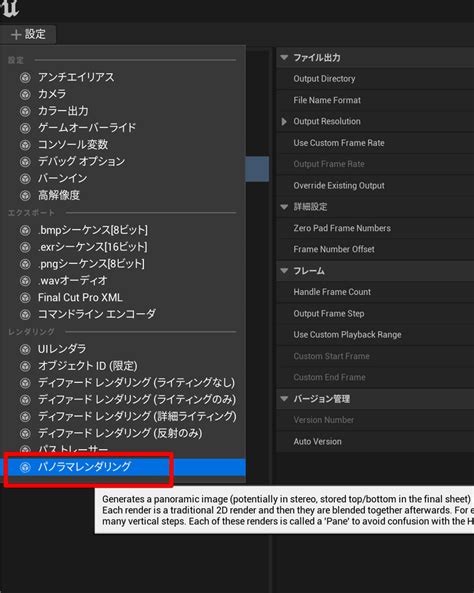
Task: Click the icon beside パノラマレンダリング
Action: point(25,467)
